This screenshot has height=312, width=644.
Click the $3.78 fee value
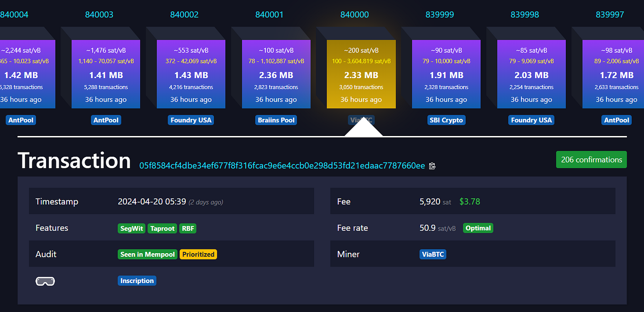pos(470,201)
